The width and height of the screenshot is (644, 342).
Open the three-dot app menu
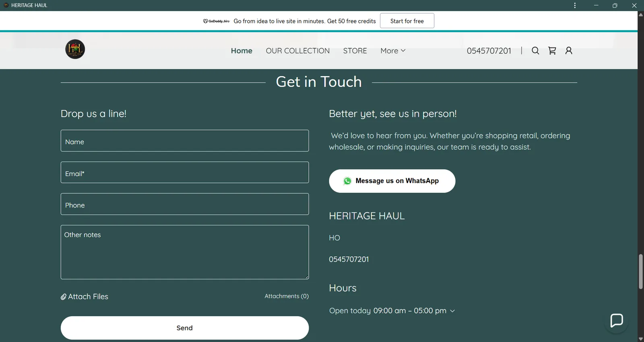tap(575, 5)
